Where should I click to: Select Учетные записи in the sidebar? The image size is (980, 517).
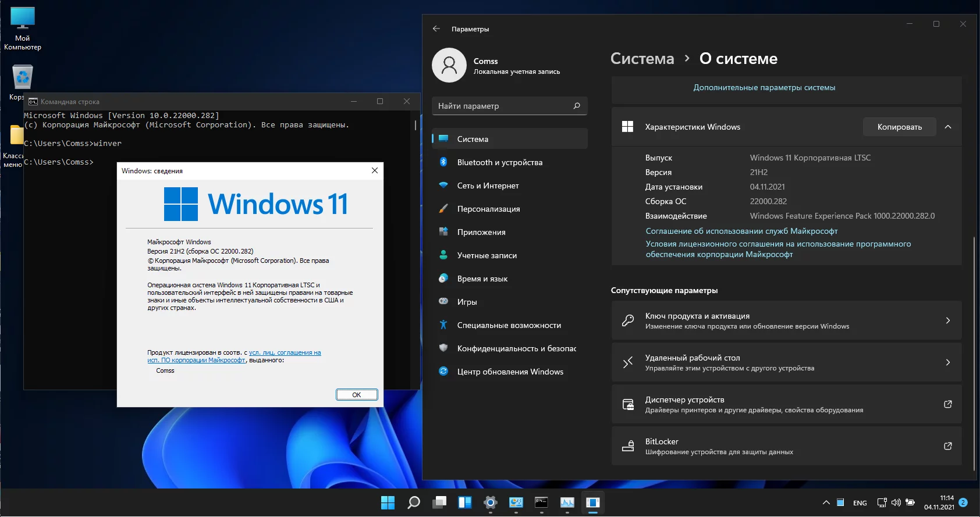(x=487, y=255)
